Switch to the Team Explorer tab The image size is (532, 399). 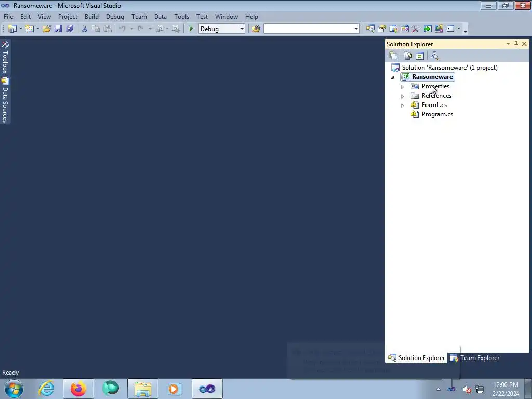[474, 357]
